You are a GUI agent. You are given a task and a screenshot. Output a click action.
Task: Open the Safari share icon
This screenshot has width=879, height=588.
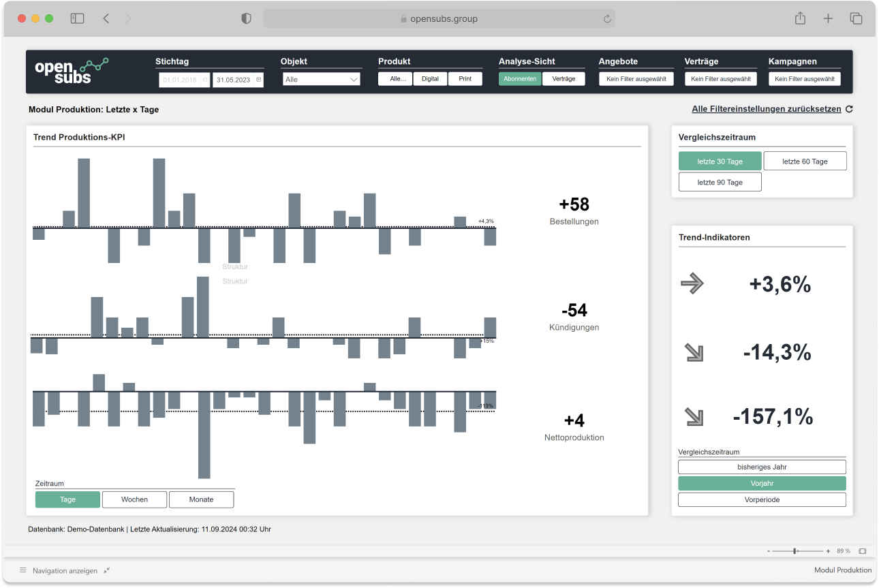800,19
